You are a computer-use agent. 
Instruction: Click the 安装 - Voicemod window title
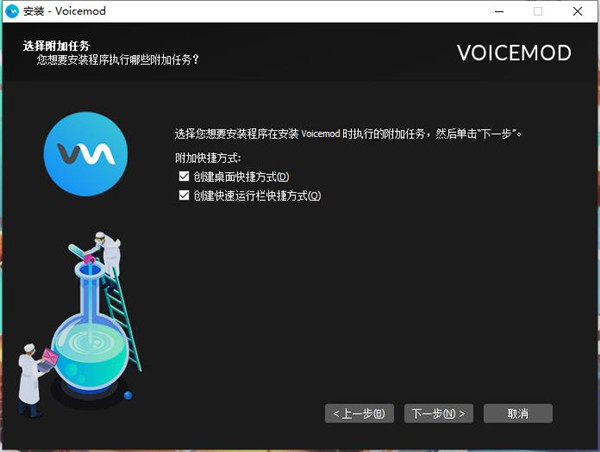(x=65, y=11)
